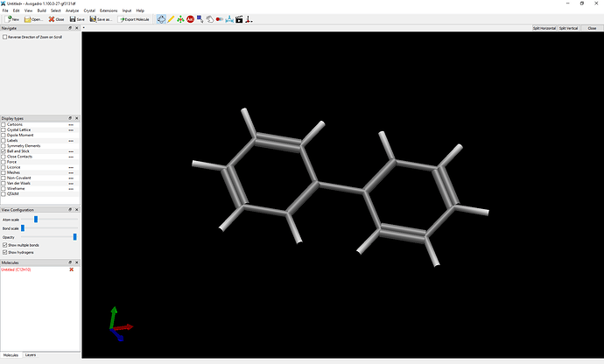604x364 pixels.
Task: Open settings for Licorice display type
Action: point(71,167)
